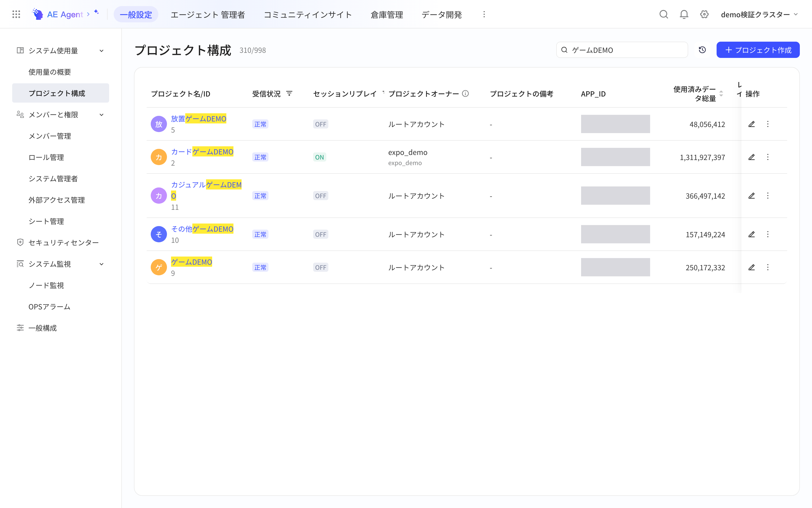Click the APP_ID column header
Image resolution: width=812 pixels, height=508 pixels.
[x=593, y=94]
